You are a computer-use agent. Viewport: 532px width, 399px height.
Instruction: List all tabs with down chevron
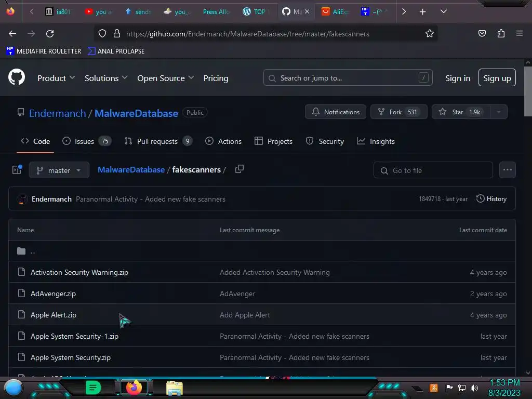(443, 11)
